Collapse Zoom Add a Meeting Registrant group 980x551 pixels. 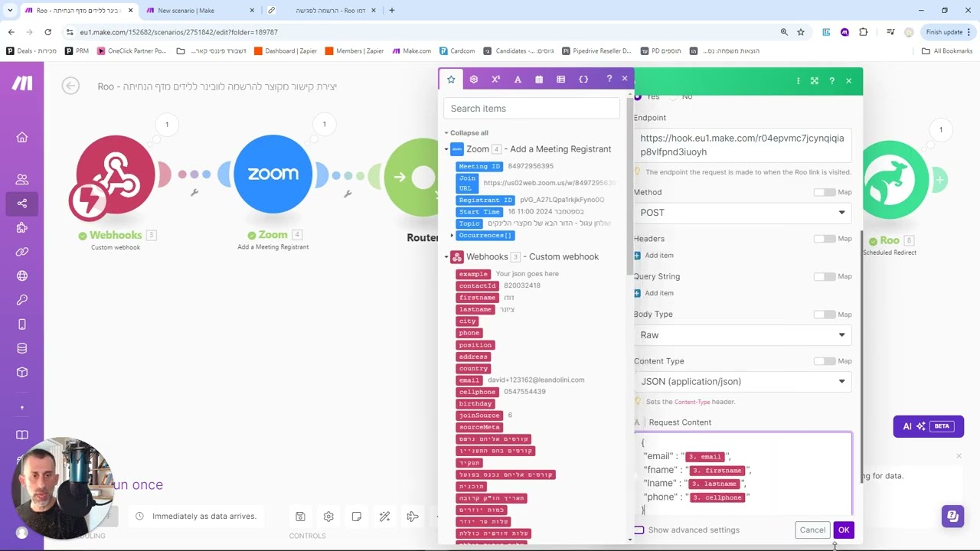(x=446, y=149)
